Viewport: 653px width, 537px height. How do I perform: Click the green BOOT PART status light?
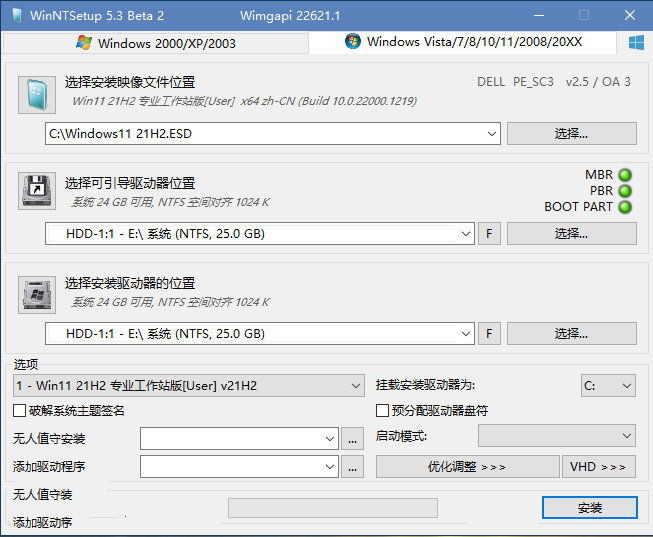click(625, 207)
